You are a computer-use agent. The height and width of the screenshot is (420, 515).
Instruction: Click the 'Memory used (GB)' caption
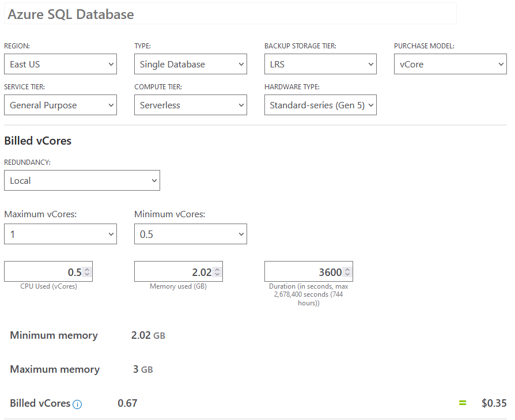[x=179, y=286]
